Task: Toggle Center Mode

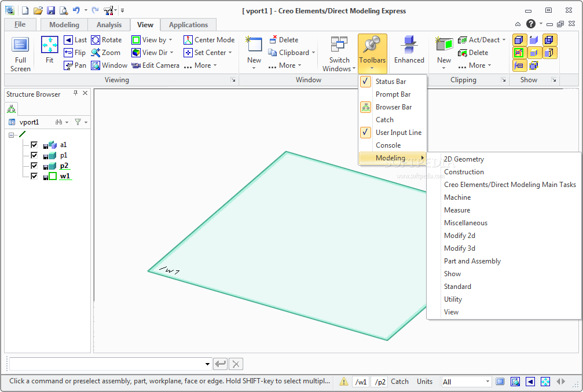Action: coord(209,40)
